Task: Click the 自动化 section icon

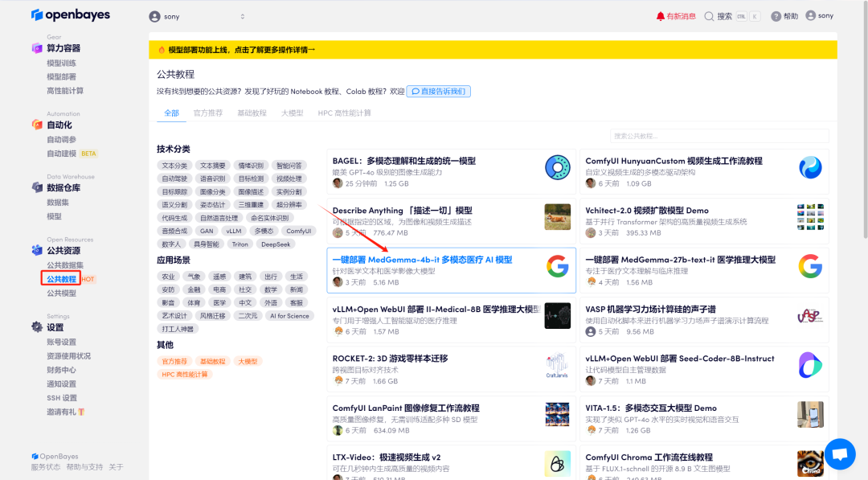Action: [37, 125]
